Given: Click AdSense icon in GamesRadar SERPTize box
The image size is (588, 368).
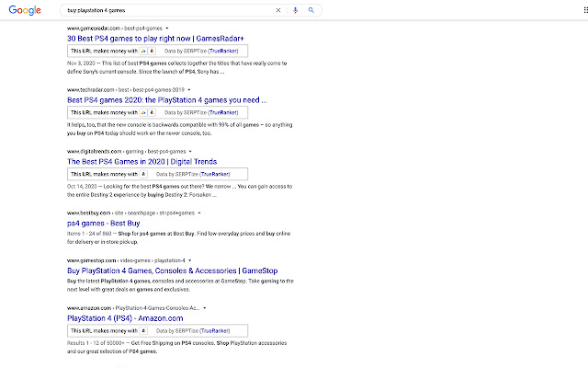Looking at the screenshot, I should (143, 52).
